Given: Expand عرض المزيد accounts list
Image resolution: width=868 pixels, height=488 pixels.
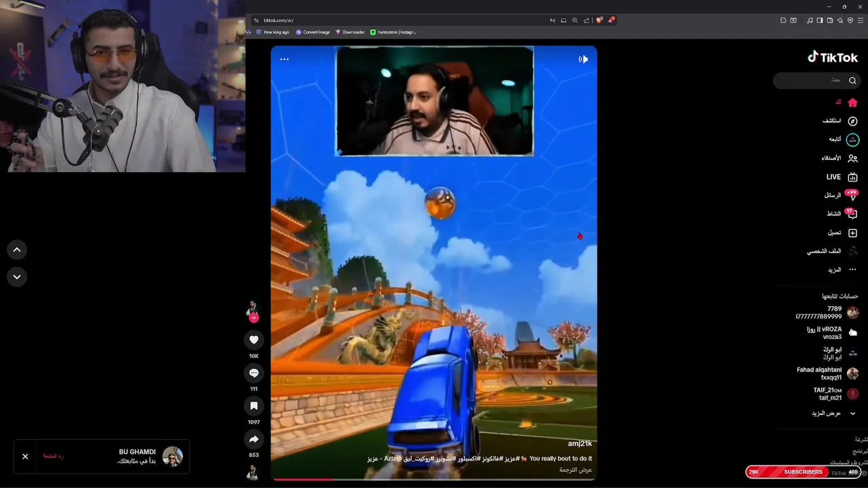Looking at the screenshot, I should [x=833, y=413].
